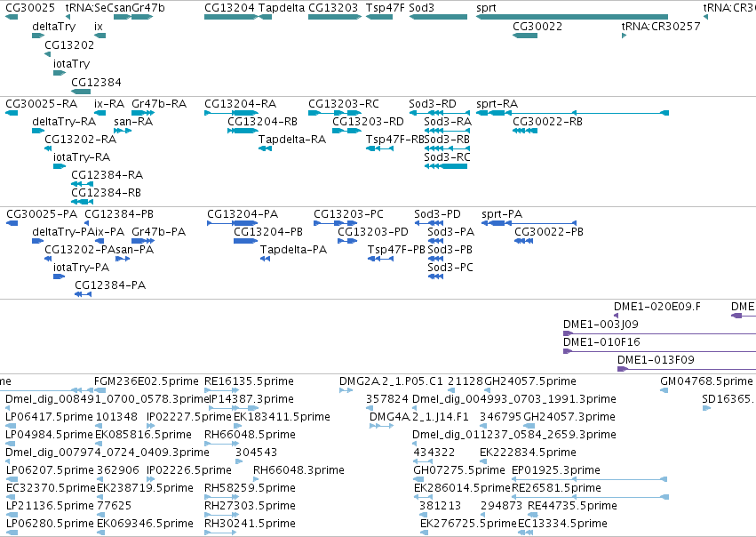
Task: Click the 'Tapdelta' gene label
Action: click(x=282, y=8)
